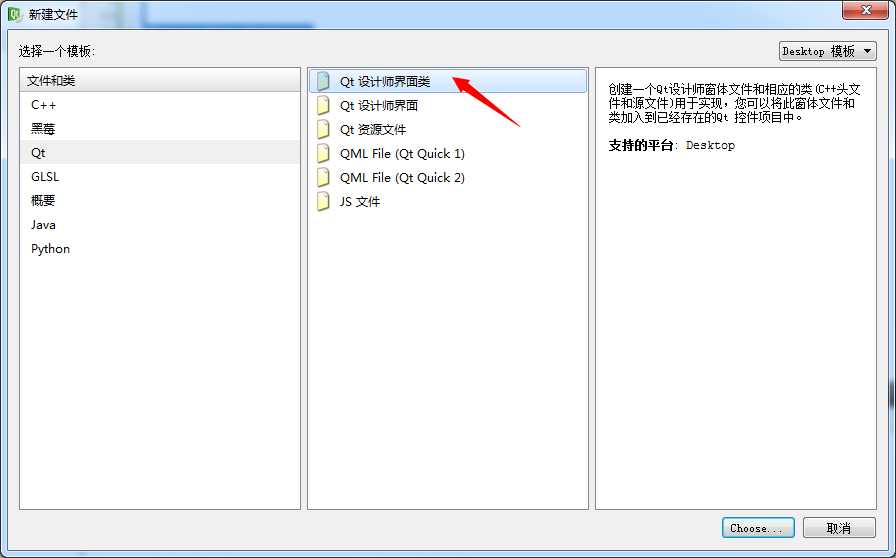Screen dimensions: 896x558
Task: Click the Qt 设计师界面类 file icon
Action: tap(323, 81)
